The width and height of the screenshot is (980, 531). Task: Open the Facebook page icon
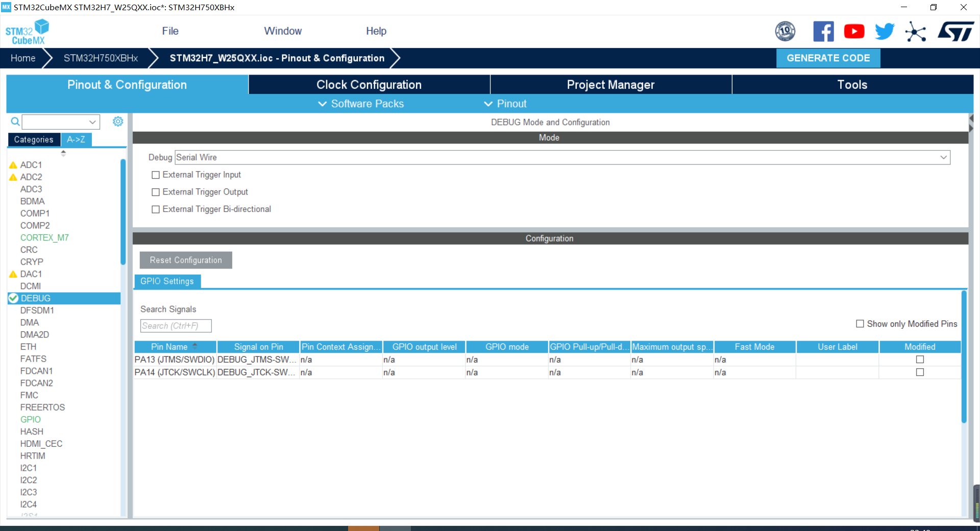tap(823, 32)
